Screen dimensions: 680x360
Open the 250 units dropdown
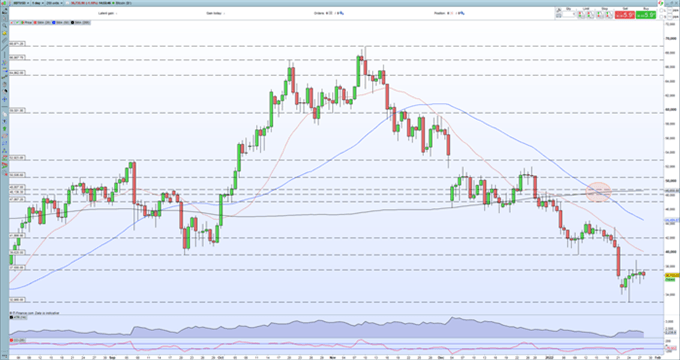[54, 3]
